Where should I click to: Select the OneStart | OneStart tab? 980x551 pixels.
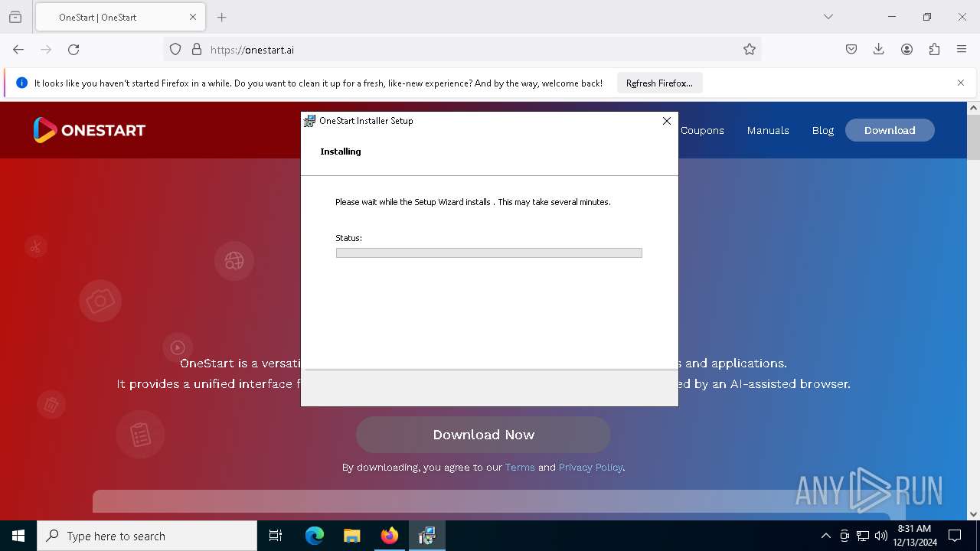coord(119,17)
